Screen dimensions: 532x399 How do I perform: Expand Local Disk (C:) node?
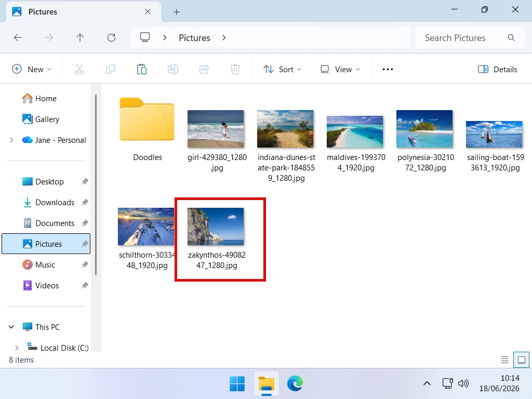click(x=17, y=348)
